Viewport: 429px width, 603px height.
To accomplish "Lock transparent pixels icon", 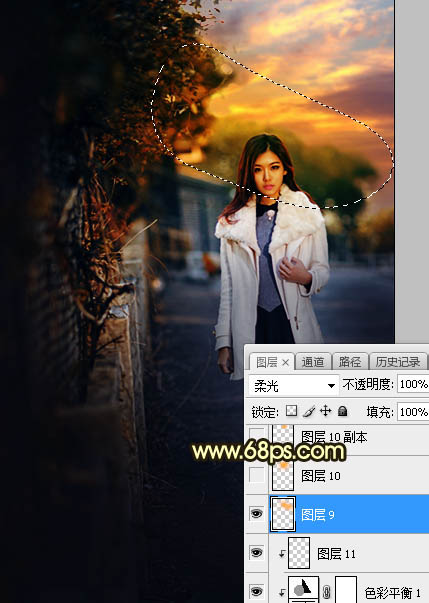I will point(291,411).
